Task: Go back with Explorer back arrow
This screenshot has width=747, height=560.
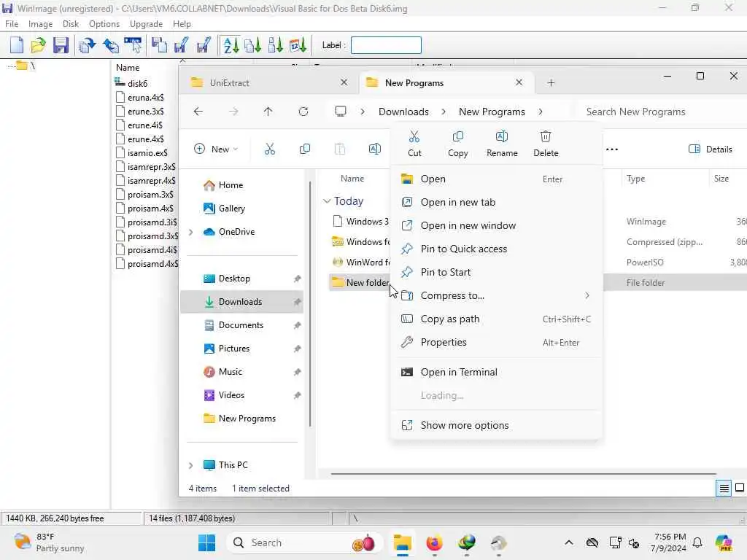Action: coord(198,112)
